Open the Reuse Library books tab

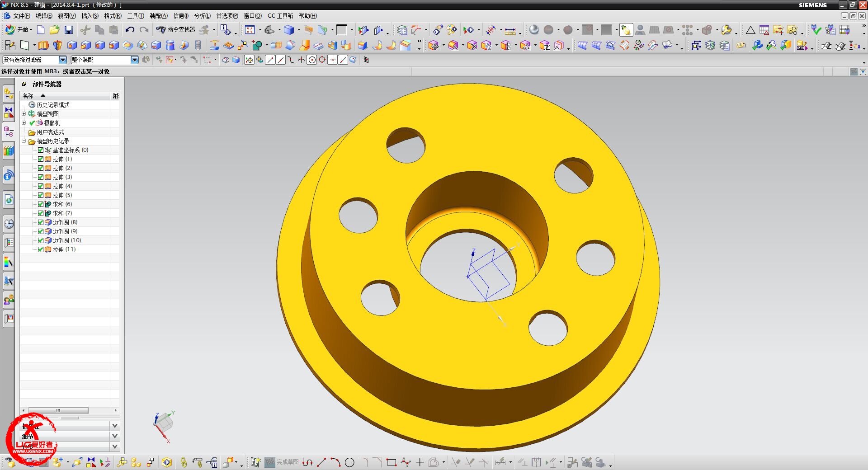(x=9, y=151)
